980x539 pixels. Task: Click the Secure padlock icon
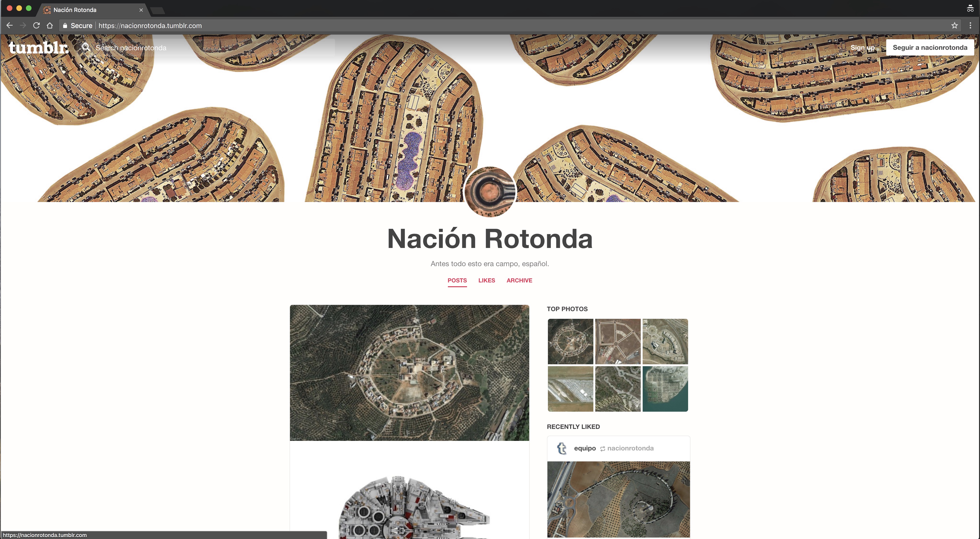tap(65, 26)
